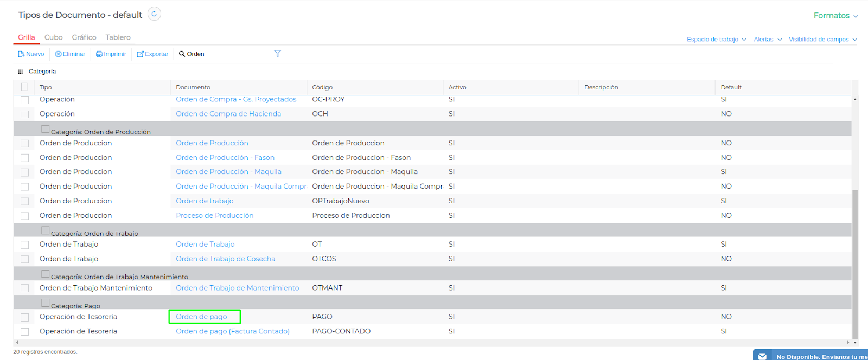Open the Orden de pago link
The image size is (868, 360).
(x=201, y=317)
